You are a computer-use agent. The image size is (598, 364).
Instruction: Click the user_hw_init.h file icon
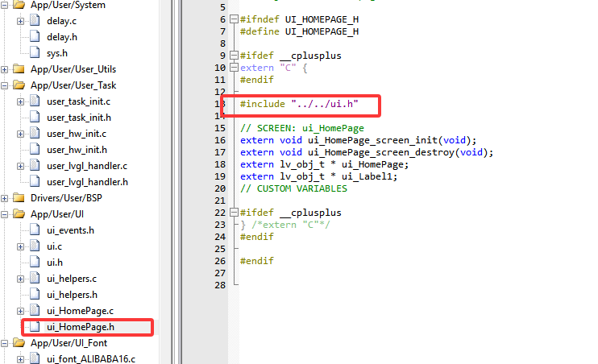point(35,149)
